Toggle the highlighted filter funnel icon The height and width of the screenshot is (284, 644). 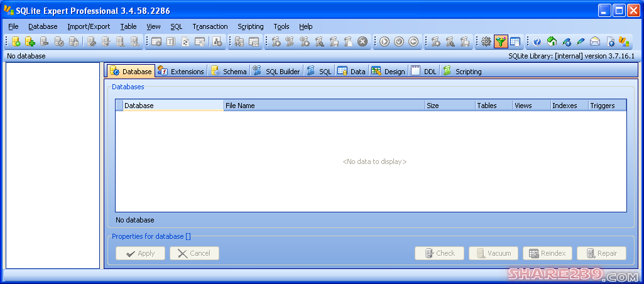click(x=501, y=41)
